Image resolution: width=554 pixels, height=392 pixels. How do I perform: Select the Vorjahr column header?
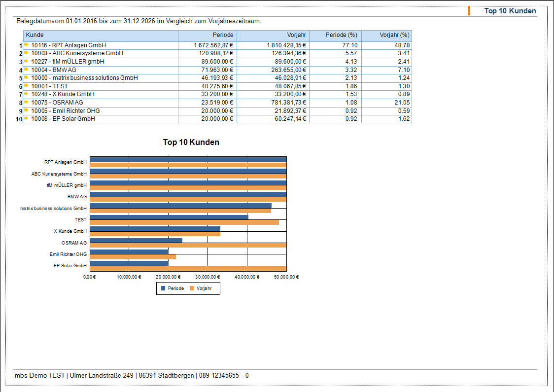click(x=273, y=36)
